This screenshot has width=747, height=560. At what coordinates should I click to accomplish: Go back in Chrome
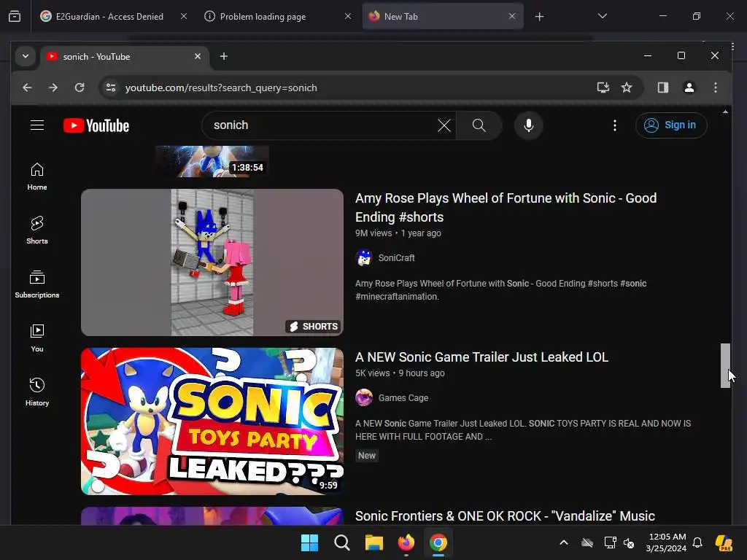point(27,87)
